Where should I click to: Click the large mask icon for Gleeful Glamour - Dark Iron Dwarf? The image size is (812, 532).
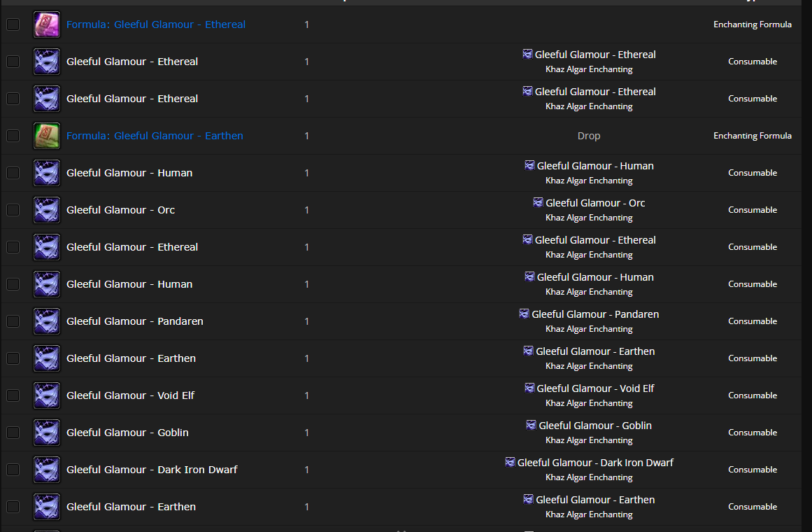pyautogui.click(x=47, y=470)
